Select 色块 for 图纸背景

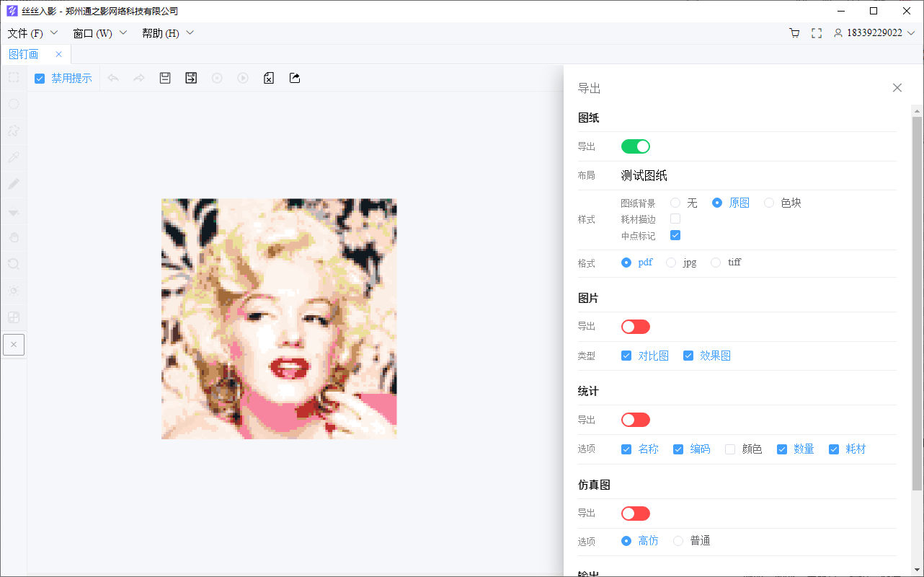770,203
